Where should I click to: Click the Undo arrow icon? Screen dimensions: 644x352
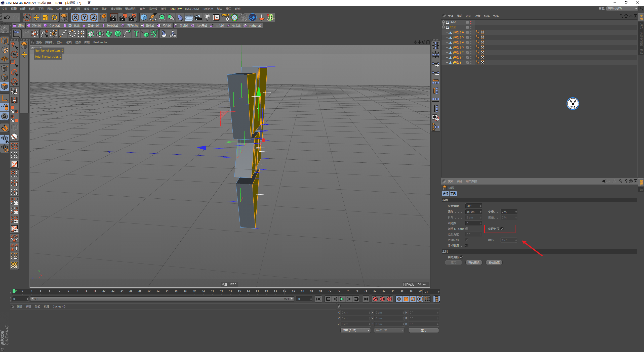(7, 17)
